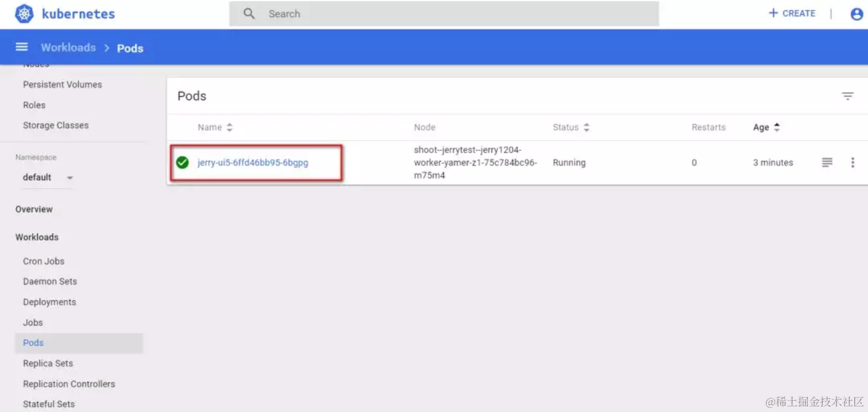868x412 pixels.
Task: Open Replica Sets in sidebar
Action: coord(48,363)
